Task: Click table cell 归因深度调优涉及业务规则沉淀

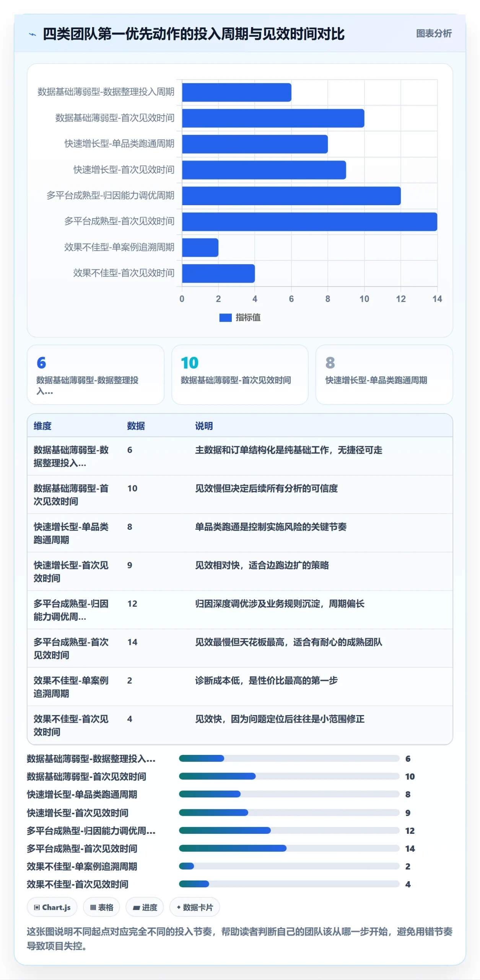Action: tap(280, 604)
